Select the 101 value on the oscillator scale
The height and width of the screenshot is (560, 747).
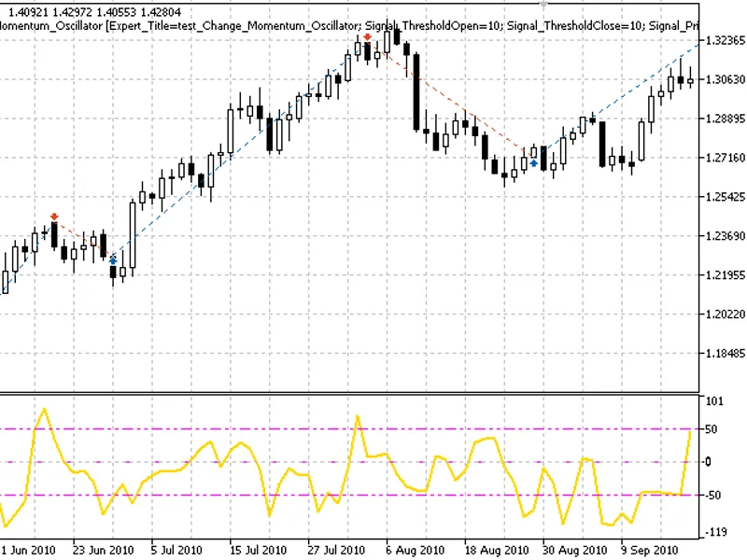pyautogui.click(x=714, y=401)
